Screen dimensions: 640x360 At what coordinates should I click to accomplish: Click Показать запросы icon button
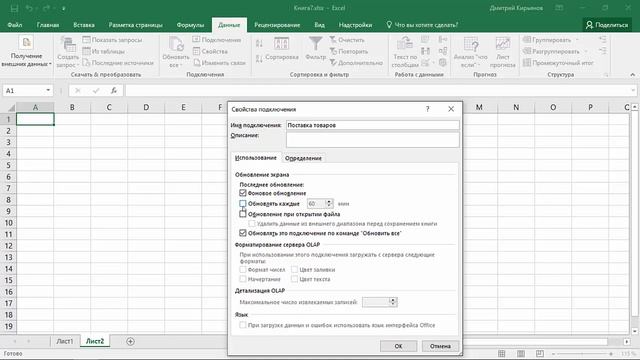pyautogui.click(x=86, y=40)
